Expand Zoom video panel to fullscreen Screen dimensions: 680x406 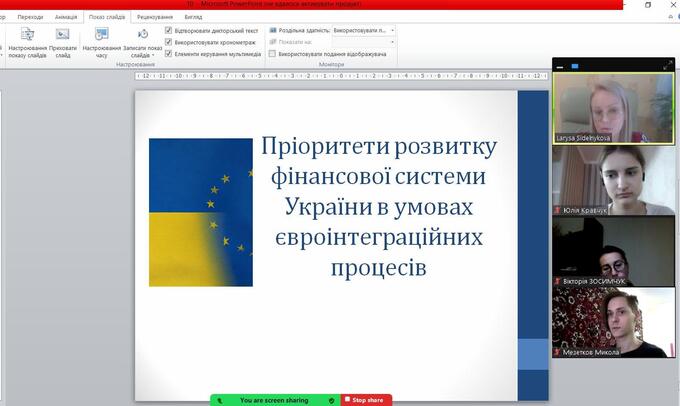pos(669,64)
